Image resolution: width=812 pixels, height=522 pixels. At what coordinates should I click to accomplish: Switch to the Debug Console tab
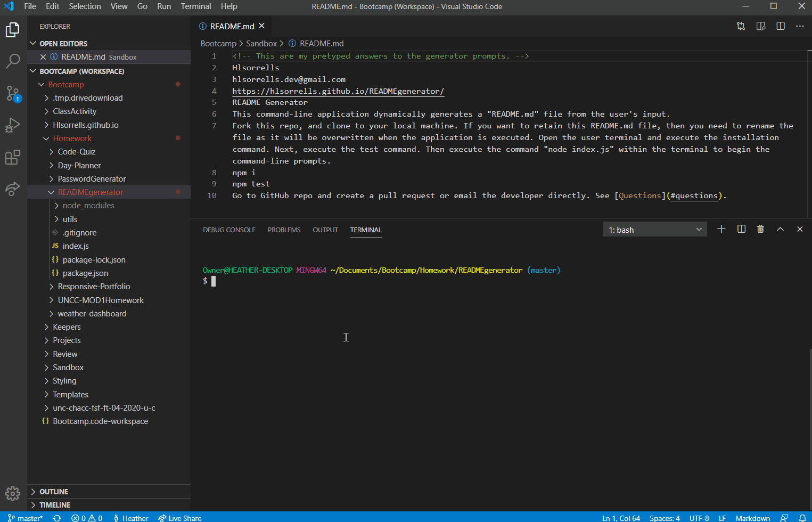pos(229,230)
